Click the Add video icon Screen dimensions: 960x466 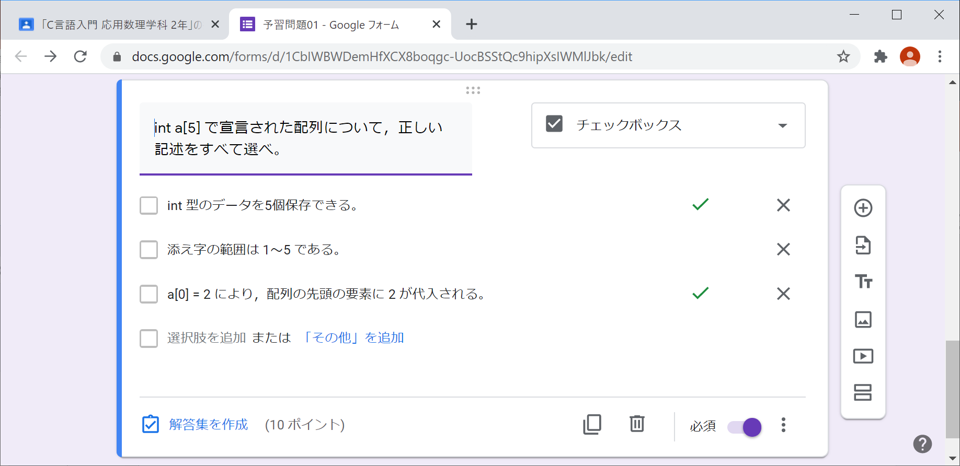pyautogui.click(x=863, y=356)
